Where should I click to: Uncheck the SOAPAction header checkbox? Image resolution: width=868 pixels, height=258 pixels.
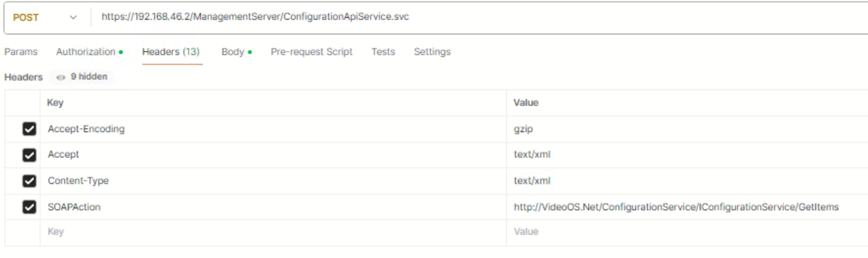tap(28, 207)
